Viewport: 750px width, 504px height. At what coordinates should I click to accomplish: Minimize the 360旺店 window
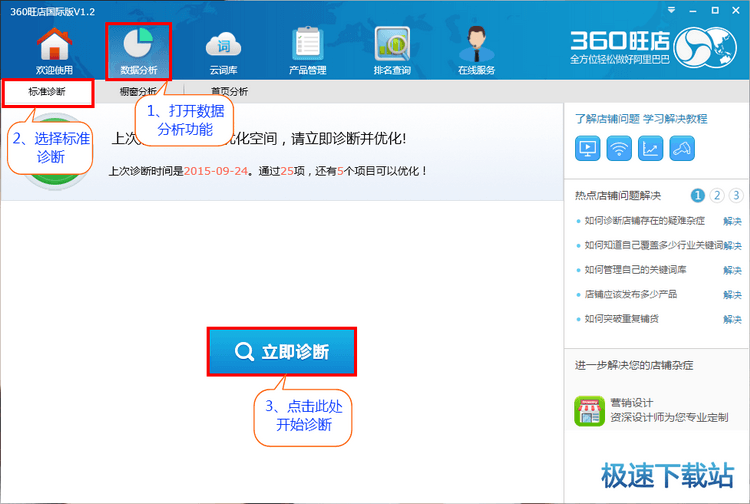coord(693,11)
